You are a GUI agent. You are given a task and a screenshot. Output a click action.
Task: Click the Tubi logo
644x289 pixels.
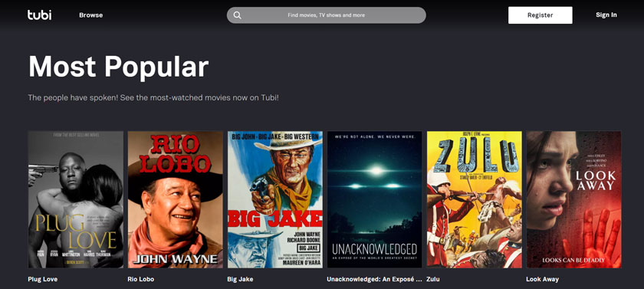(x=39, y=15)
